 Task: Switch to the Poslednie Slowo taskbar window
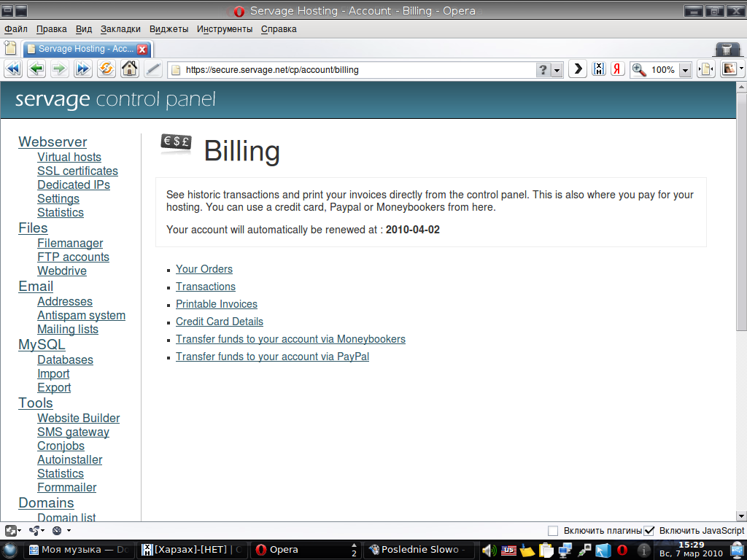(x=419, y=550)
